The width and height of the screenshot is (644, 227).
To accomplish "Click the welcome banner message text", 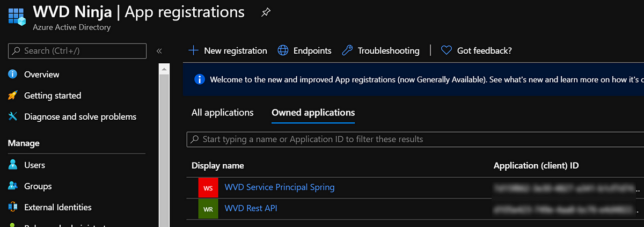I will click(x=427, y=79).
